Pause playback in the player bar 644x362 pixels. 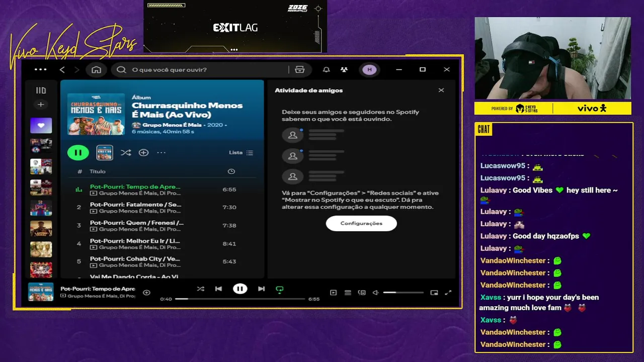240,289
